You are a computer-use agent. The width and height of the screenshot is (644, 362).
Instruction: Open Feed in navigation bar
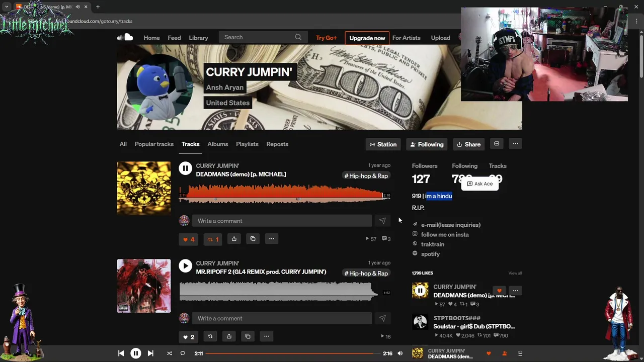coord(174,38)
